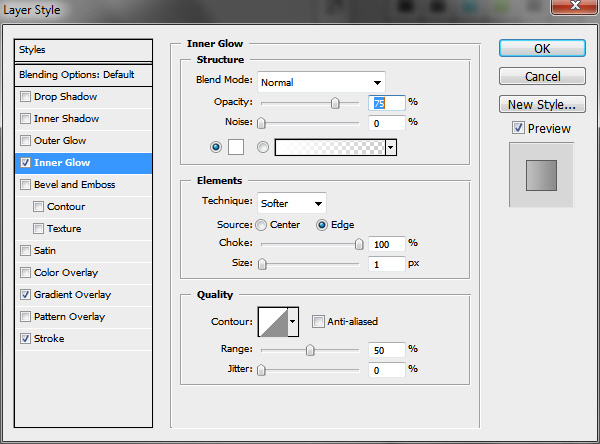Set glow Source to Center
The image size is (600, 444).
point(261,225)
